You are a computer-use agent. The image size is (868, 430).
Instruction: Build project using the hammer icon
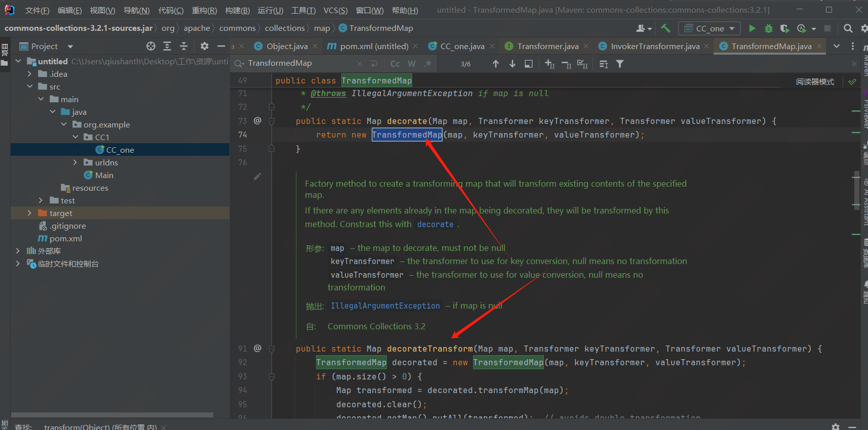point(666,28)
